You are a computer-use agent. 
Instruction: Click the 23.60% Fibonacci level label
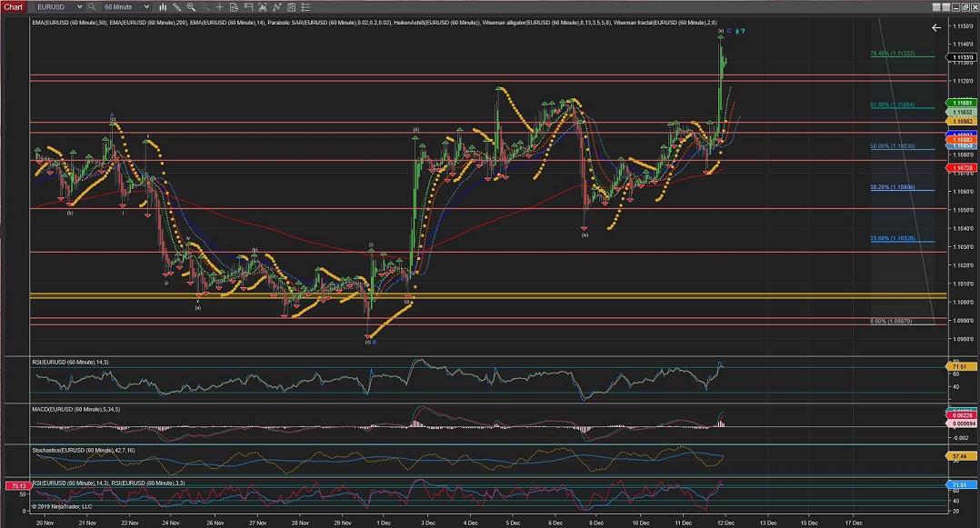coord(892,239)
